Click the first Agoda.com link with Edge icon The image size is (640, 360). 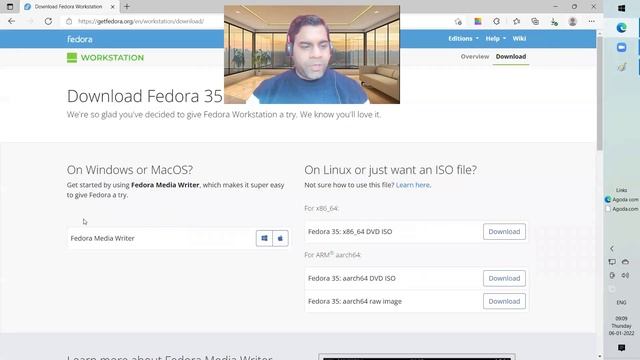[x=622, y=200]
